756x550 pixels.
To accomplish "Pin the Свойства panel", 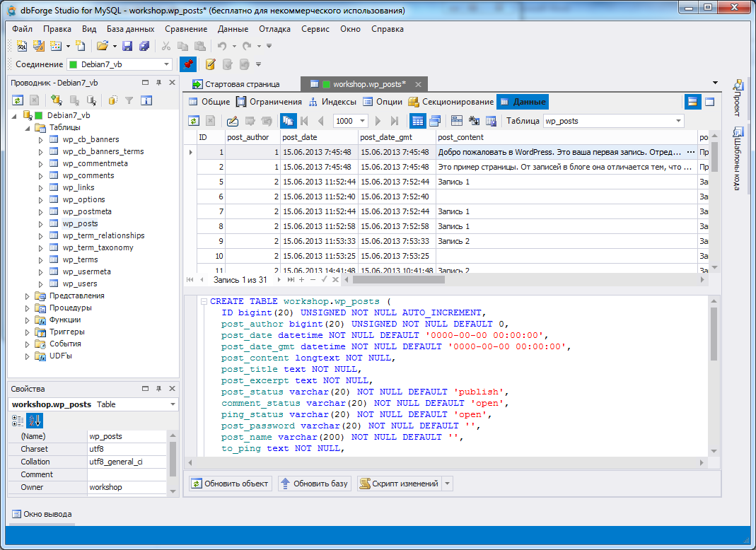I will [x=158, y=389].
